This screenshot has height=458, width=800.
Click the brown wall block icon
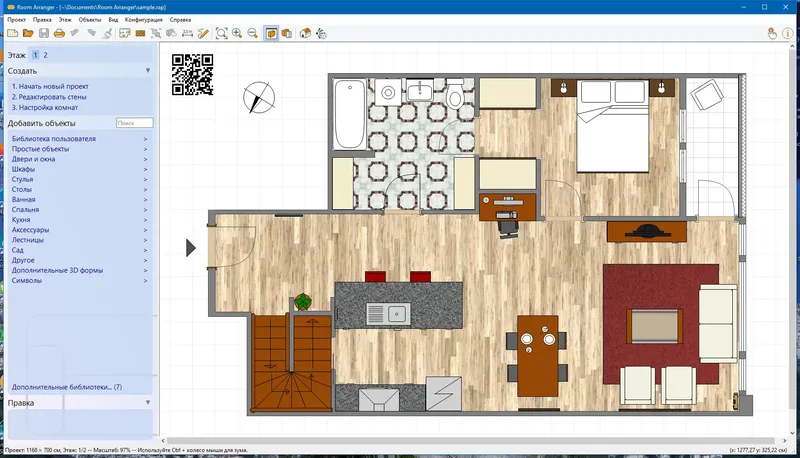(140, 34)
